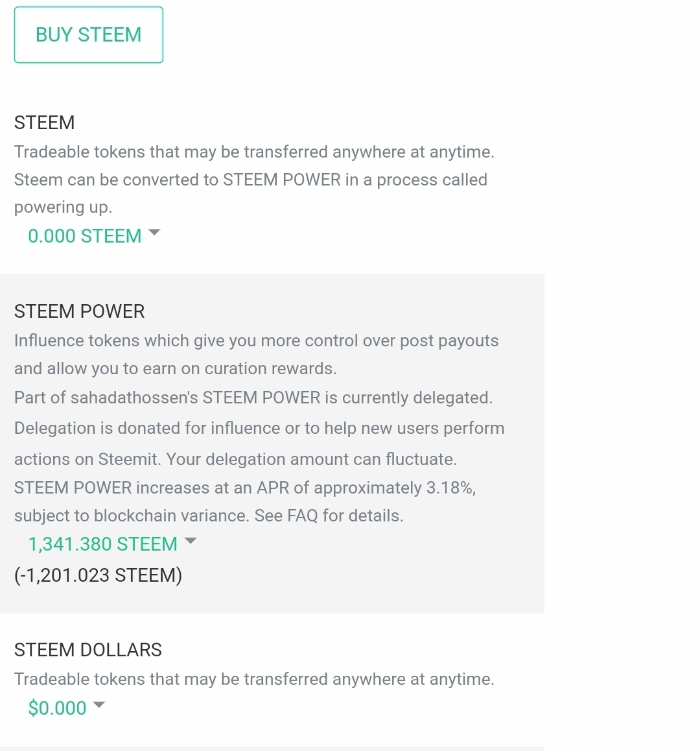Click the Steem Dollars tradeable tokens description
The image size is (700, 751).
(254, 679)
